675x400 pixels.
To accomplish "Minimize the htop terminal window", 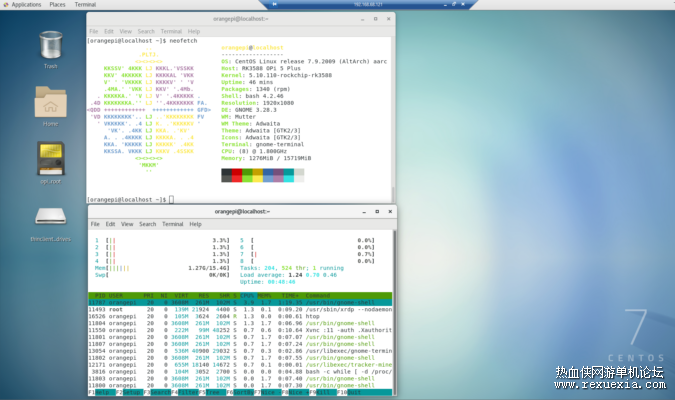I will point(364,212).
